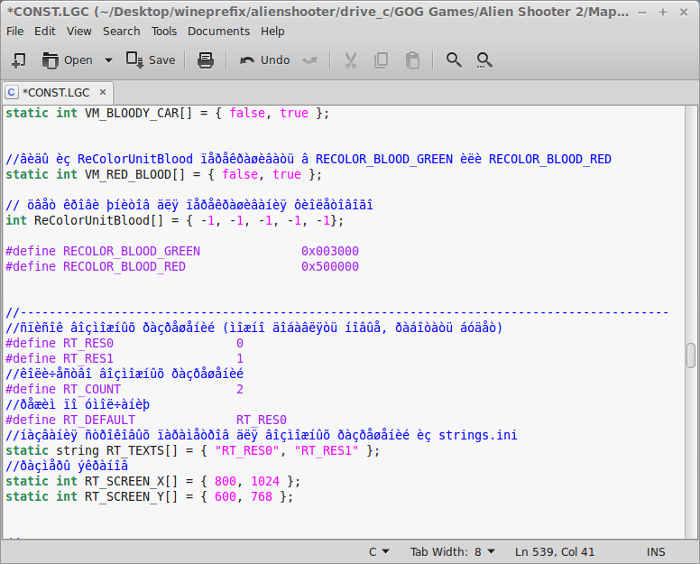Open the Search menu

pos(121,31)
